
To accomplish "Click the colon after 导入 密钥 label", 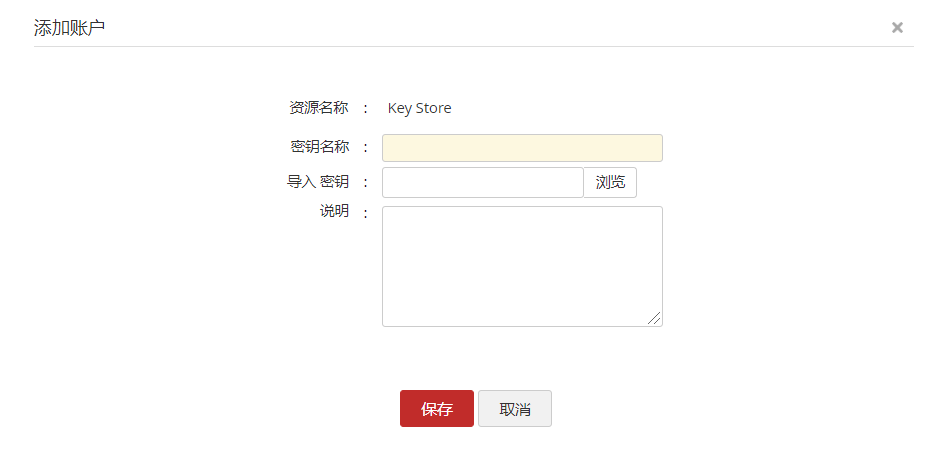I will point(366,182).
